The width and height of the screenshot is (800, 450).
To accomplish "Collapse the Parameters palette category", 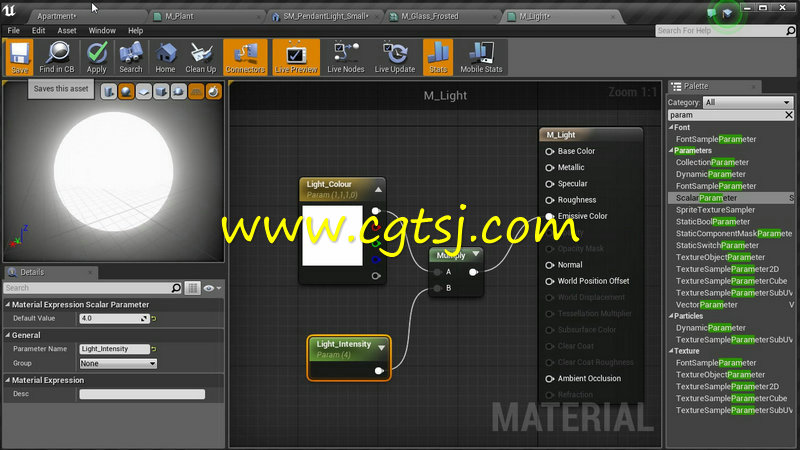I will 671,151.
